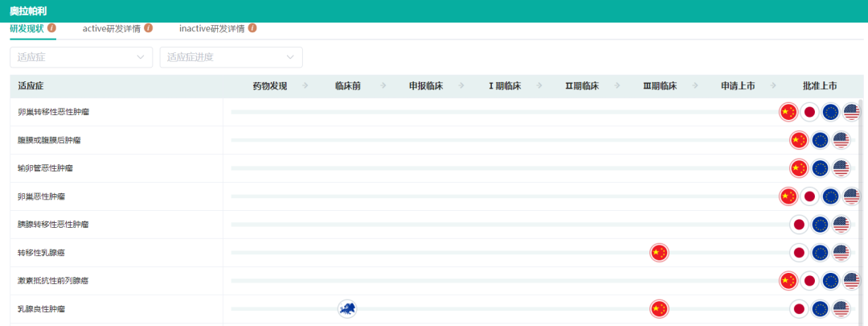Click EU flag in 输卵管恶性肿瘤 row
Viewport: 868px width, 326px height.
(820, 168)
